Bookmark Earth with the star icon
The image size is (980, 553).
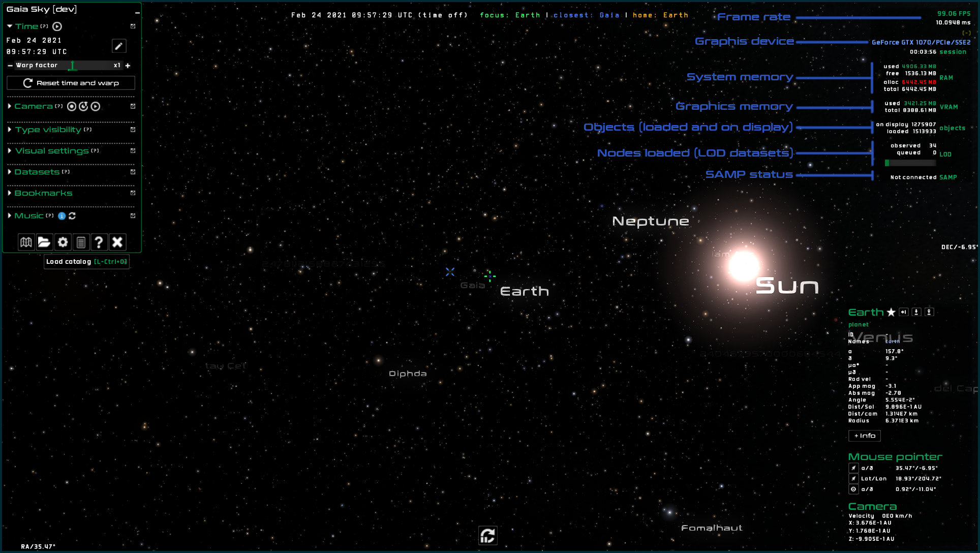891,313
